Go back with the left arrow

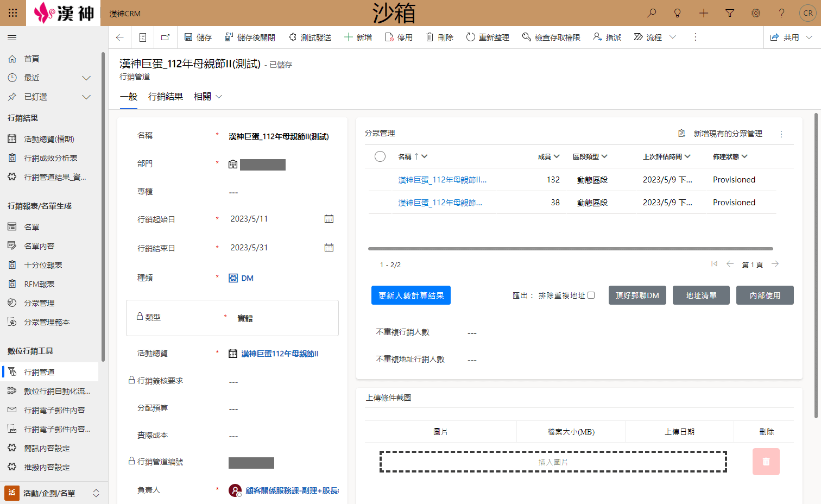coord(120,37)
